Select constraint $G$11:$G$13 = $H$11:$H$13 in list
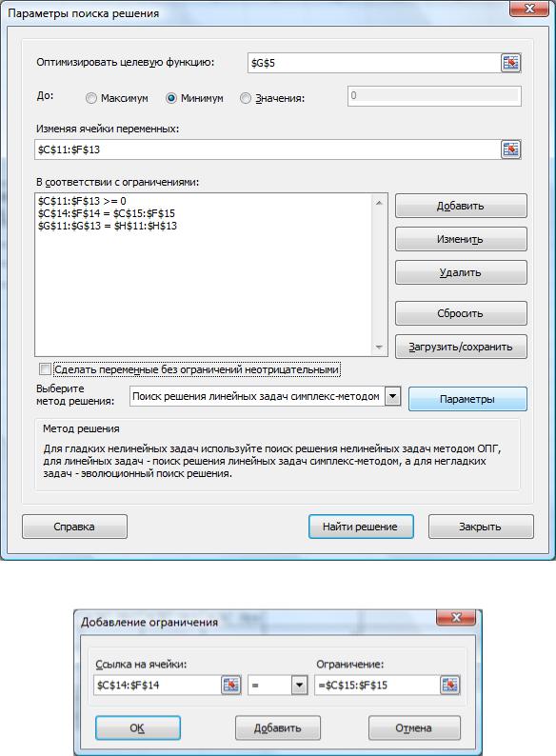The height and width of the screenshot is (756, 556). [108, 226]
